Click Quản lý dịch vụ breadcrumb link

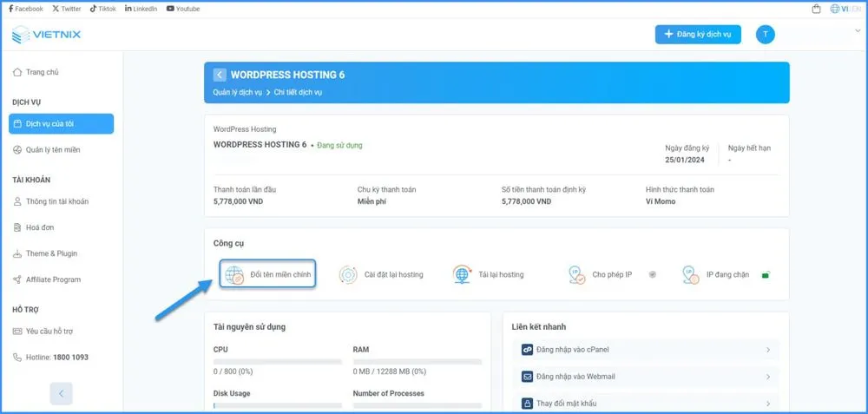[x=237, y=92]
